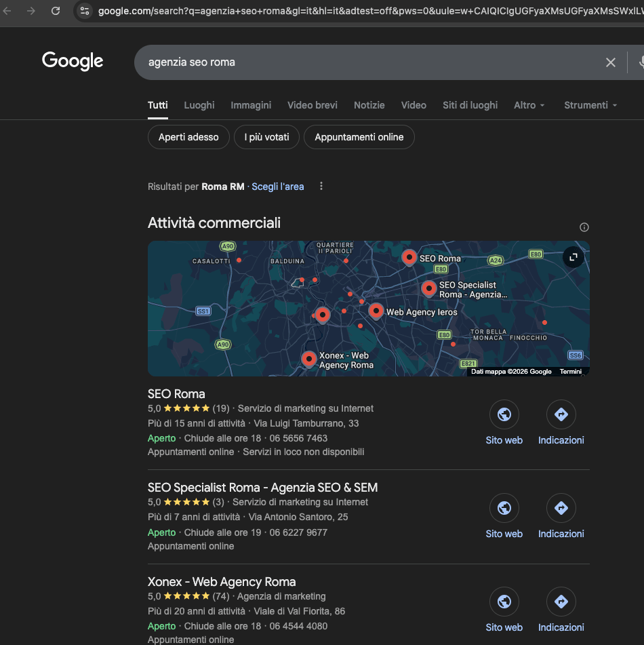Expand the map with fullscreen icon

coord(573,257)
